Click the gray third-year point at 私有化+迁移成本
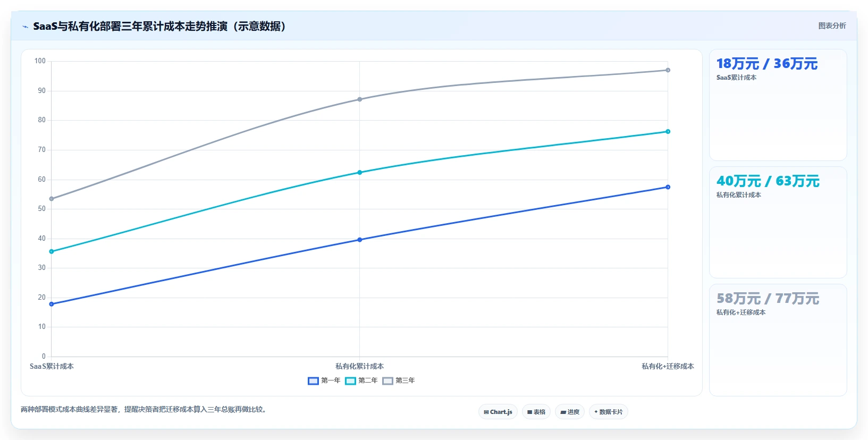This screenshot has width=868, height=440. point(668,70)
